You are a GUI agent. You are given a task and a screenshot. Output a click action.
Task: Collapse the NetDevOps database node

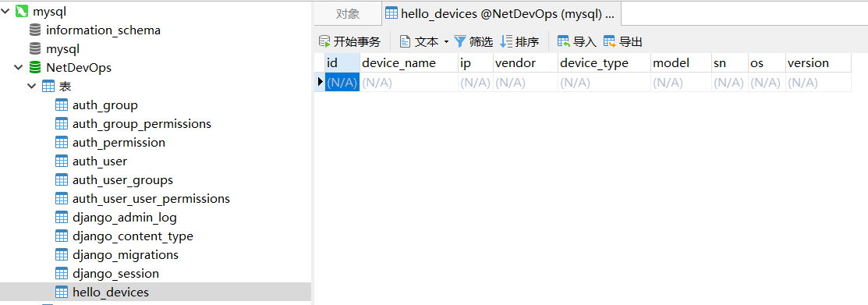19,68
